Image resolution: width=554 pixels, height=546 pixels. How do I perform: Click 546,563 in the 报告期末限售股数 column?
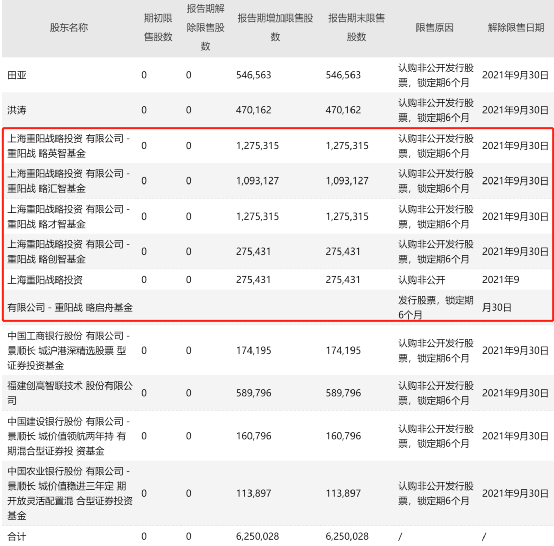(343, 75)
